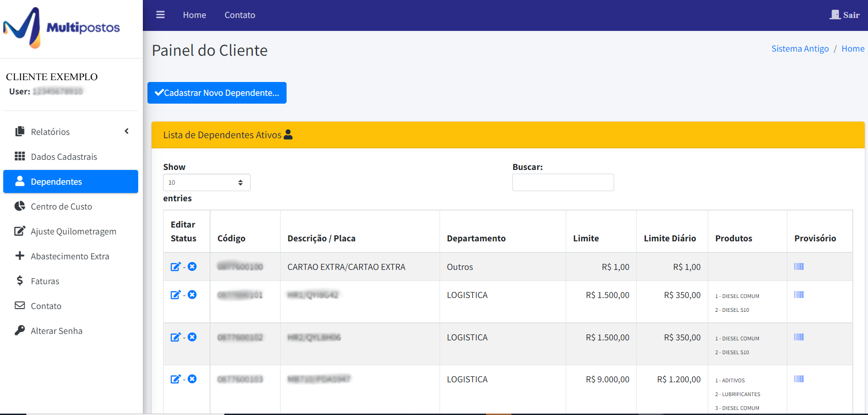Go to Centro de Custo page
The width and height of the screenshot is (868, 415).
tap(70, 206)
